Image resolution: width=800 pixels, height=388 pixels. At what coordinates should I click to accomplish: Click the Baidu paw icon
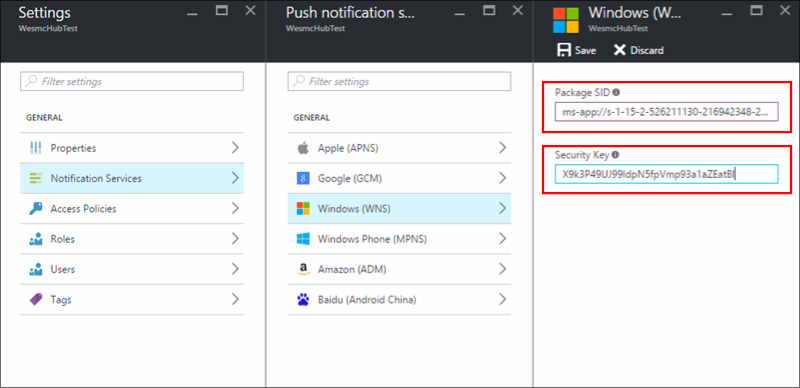coord(303,299)
